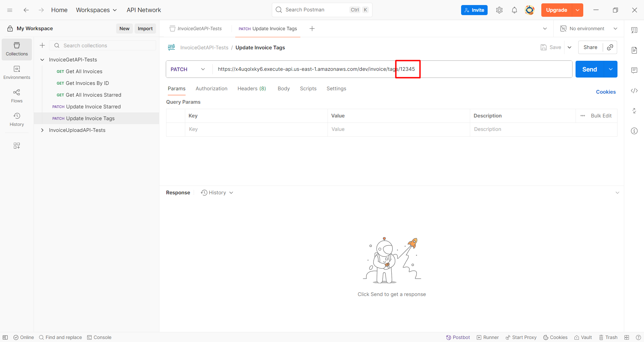Expand the InvoiceUploadAPI-Tests collection
Screen dimensions: 644x342
tap(42, 130)
